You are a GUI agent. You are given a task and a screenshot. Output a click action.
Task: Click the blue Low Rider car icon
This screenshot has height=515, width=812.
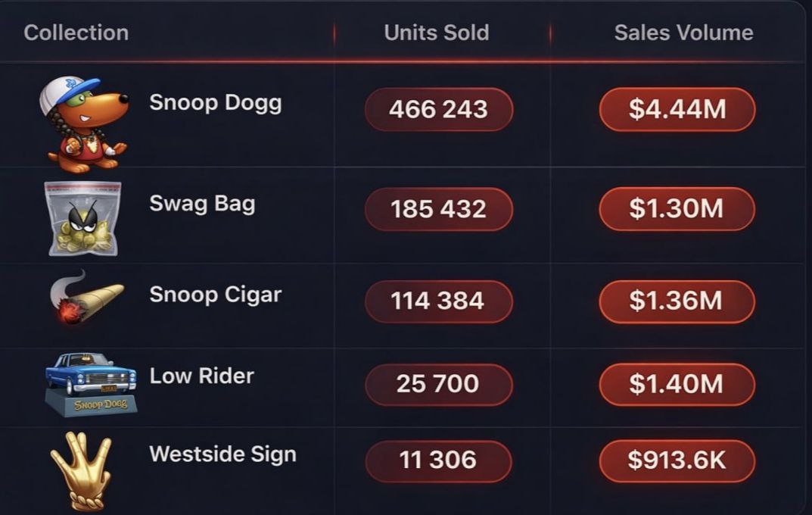coord(90,383)
